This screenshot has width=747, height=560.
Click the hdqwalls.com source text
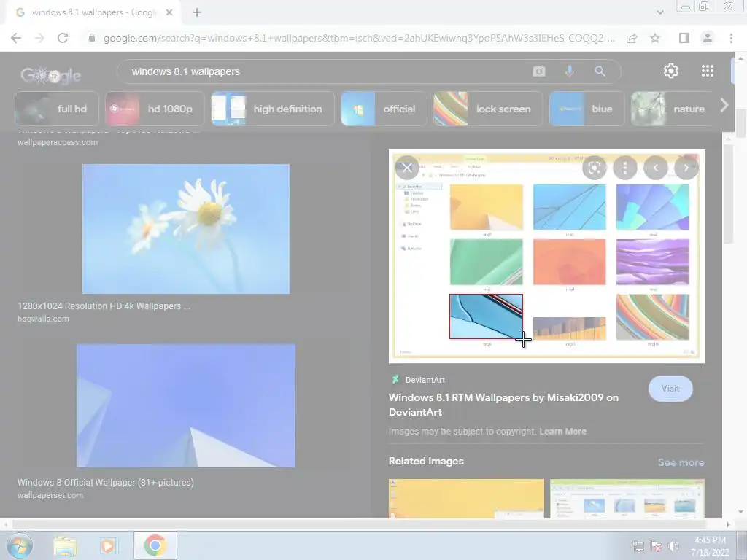(x=43, y=319)
